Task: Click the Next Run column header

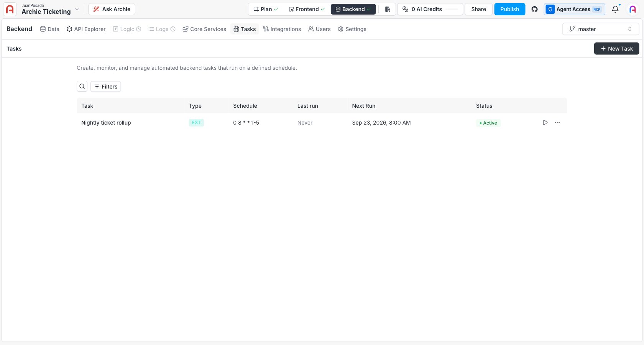Action: [364, 106]
